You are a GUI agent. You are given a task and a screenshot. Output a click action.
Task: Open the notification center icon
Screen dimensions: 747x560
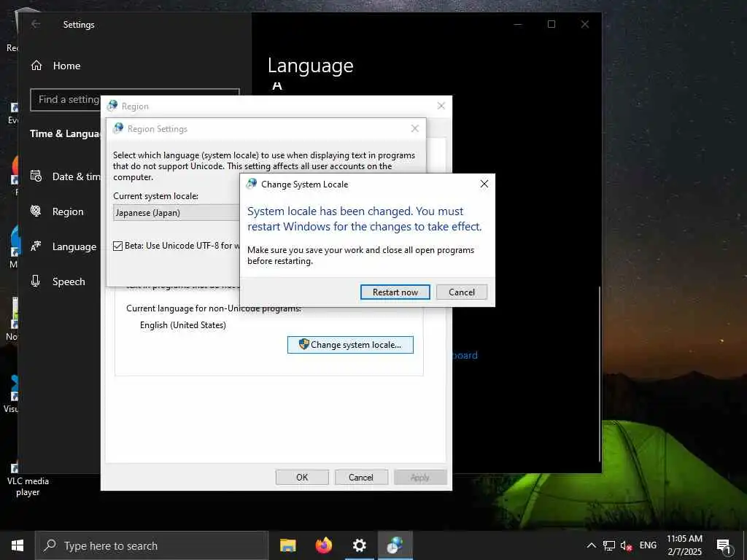(x=724, y=546)
